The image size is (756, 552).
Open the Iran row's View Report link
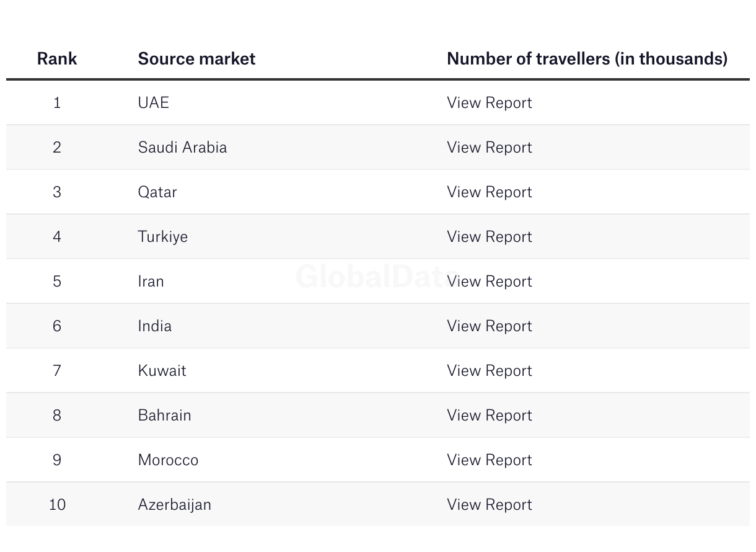coord(489,282)
